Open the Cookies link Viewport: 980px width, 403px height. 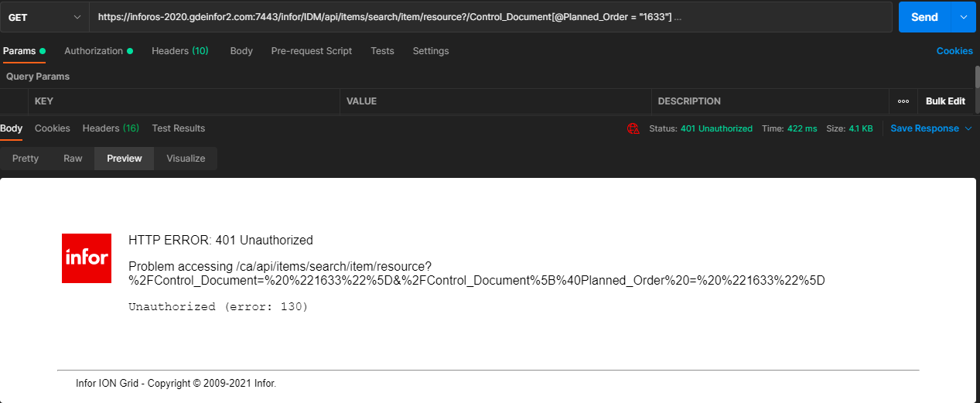954,51
